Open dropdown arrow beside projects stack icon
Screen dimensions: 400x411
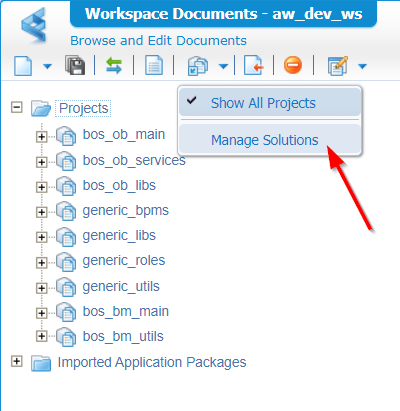(223, 66)
